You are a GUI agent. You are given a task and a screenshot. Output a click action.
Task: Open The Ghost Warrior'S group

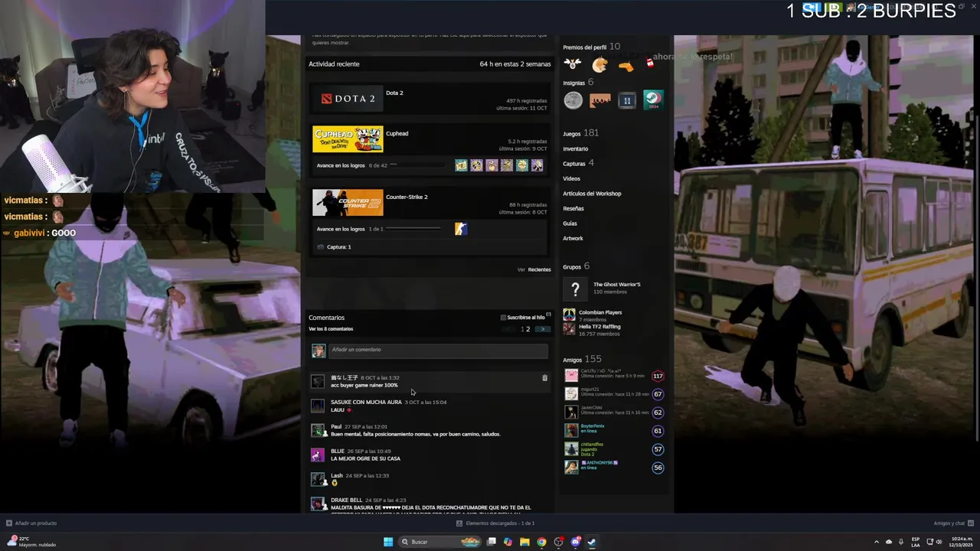coord(617,285)
